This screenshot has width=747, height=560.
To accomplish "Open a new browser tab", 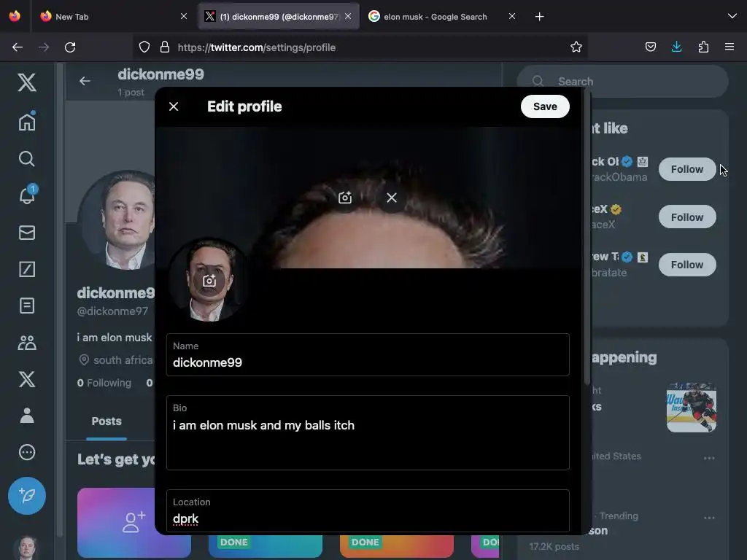I will tap(539, 17).
